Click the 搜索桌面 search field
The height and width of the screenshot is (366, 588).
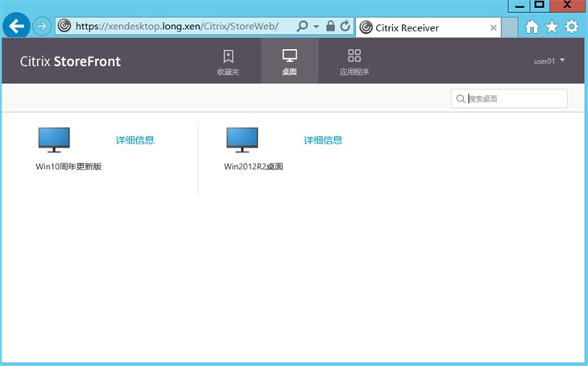click(x=509, y=98)
